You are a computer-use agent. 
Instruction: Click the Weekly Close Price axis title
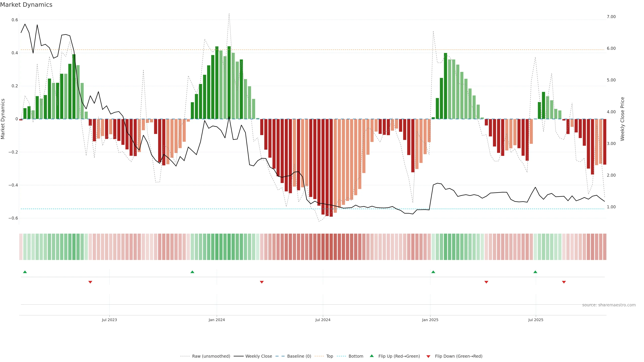(x=623, y=119)
